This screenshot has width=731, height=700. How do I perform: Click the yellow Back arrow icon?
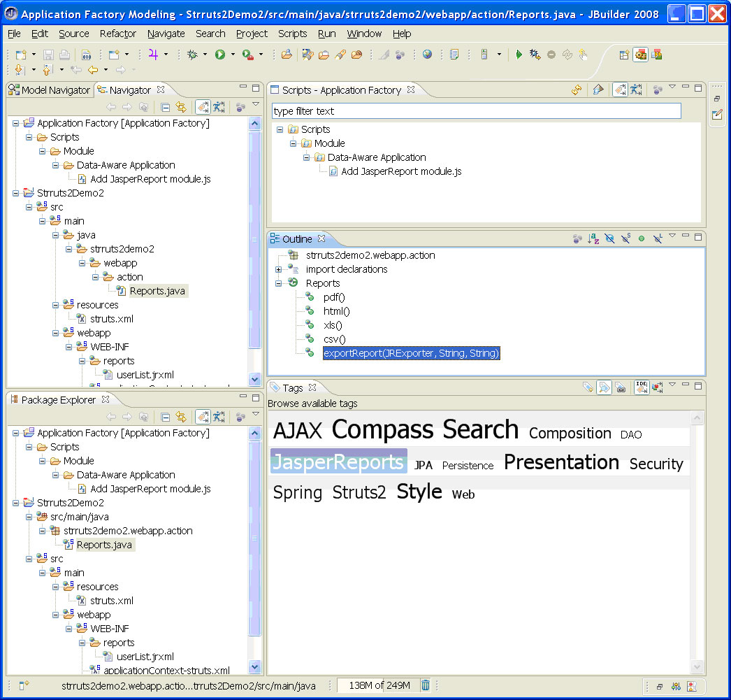pyautogui.click(x=93, y=70)
